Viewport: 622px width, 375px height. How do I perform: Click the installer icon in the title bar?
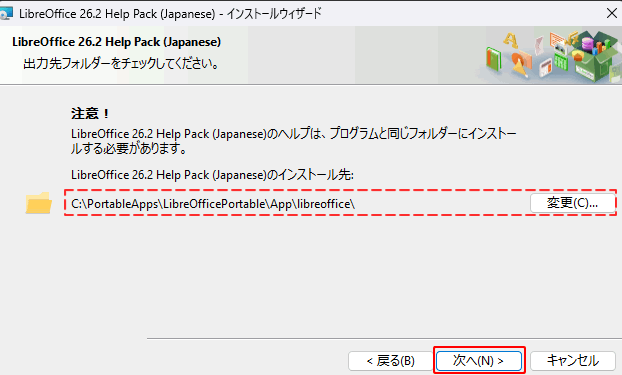6,14
